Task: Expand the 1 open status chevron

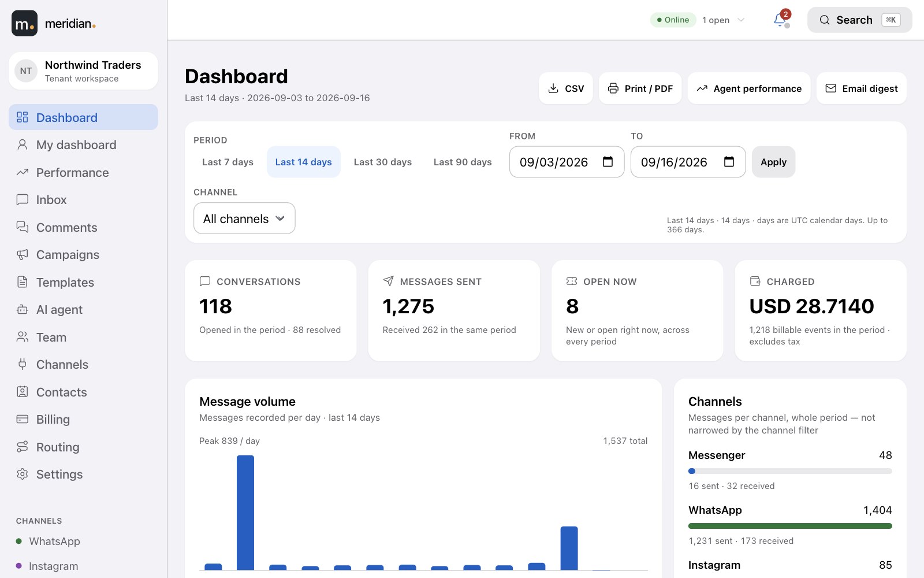Action: click(x=741, y=20)
